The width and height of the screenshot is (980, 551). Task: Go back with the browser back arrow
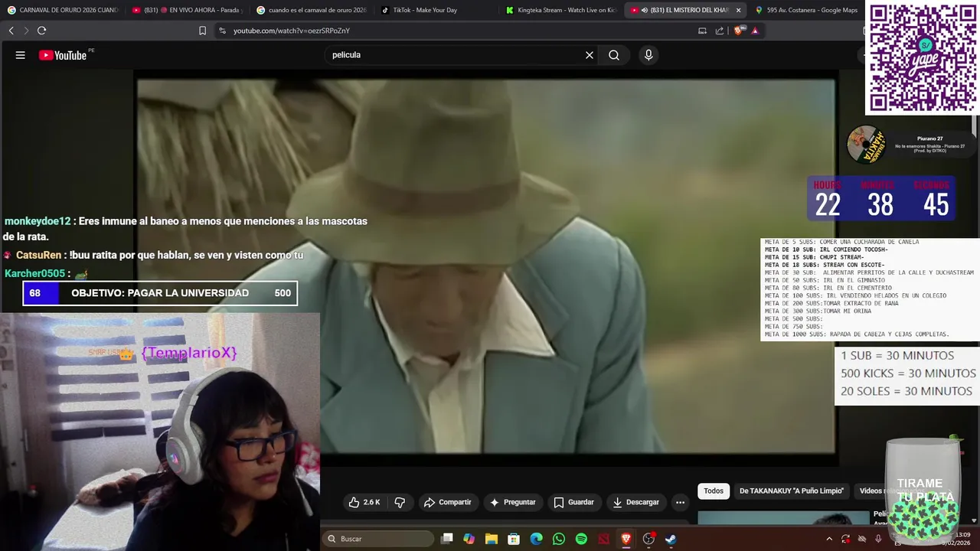(11, 31)
